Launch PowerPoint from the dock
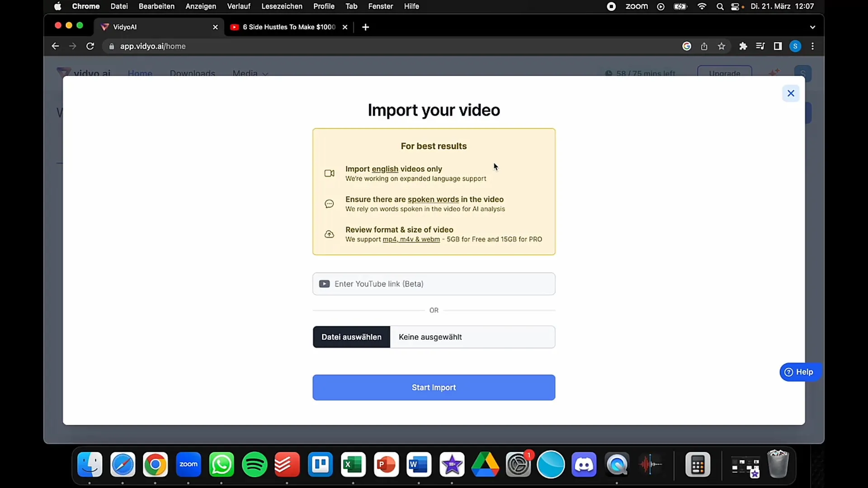This screenshot has width=868, height=488. click(386, 465)
